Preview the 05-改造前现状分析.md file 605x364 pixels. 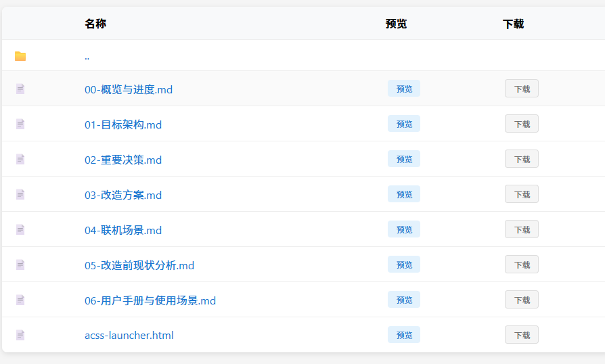(404, 265)
